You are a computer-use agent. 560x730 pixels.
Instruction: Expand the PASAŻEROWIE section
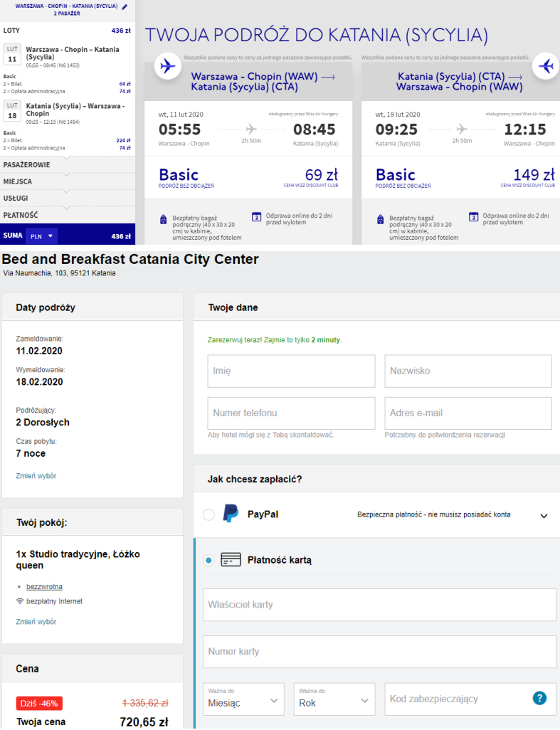[x=68, y=165]
